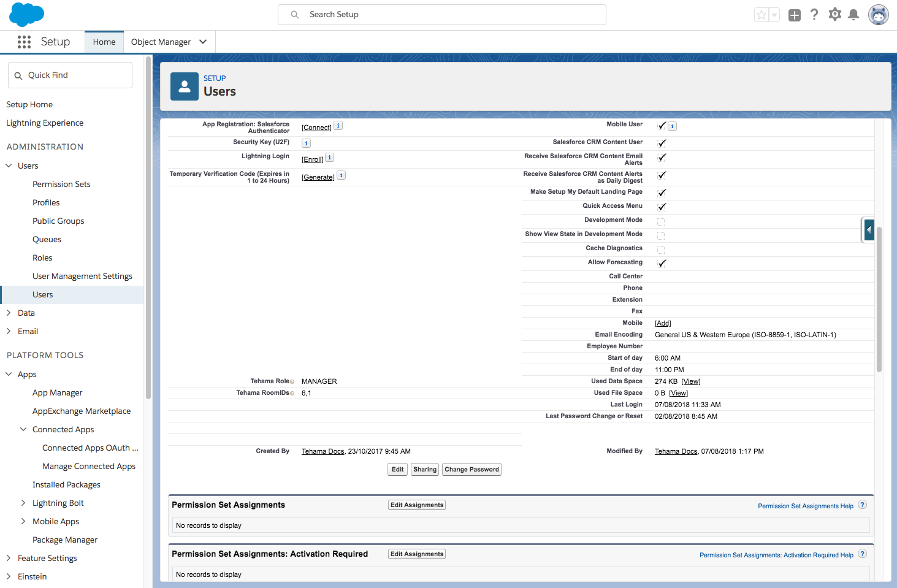This screenshot has width=897, height=588.
Task: Click the global actions plus icon
Action: click(x=795, y=15)
